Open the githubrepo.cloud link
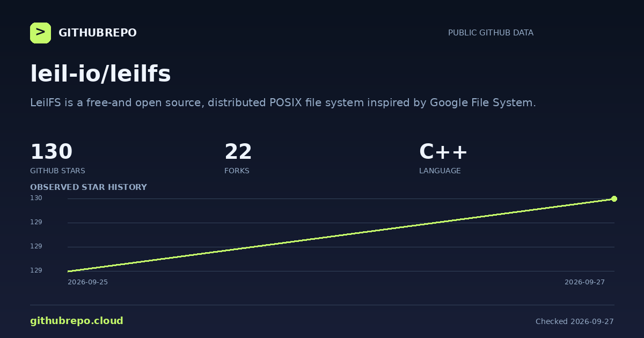Image resolution: width=644 pixels, height=338 pixels. 77,321
